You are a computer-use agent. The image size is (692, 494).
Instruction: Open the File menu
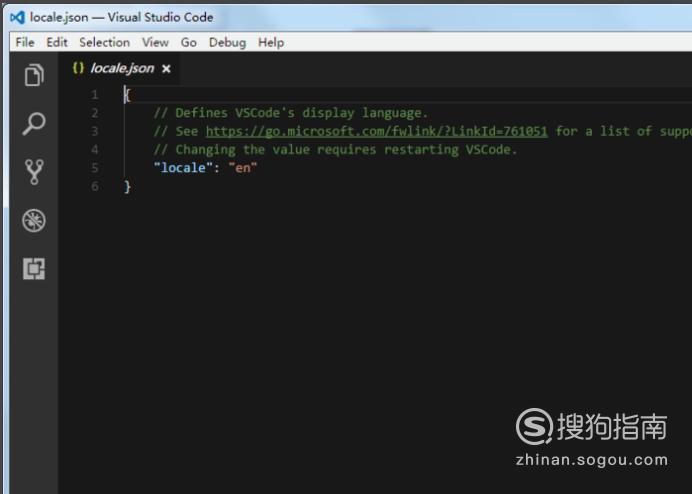[x=25, y=42]
